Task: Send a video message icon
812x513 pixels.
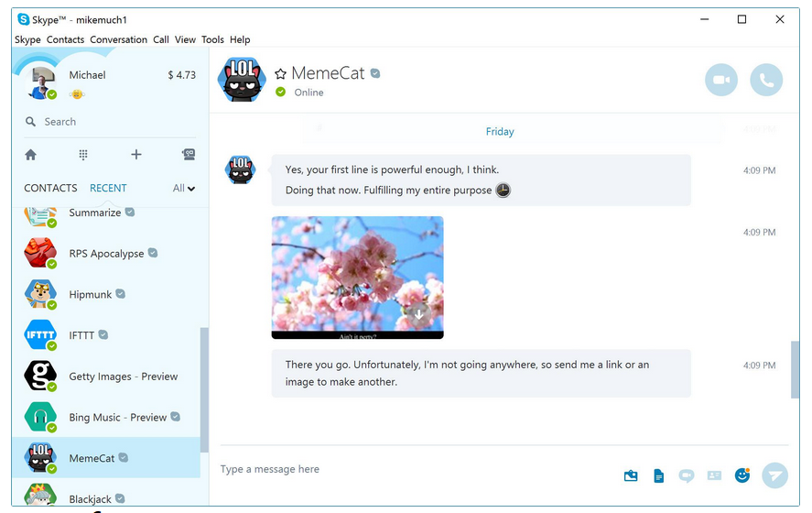Action: 687,475
